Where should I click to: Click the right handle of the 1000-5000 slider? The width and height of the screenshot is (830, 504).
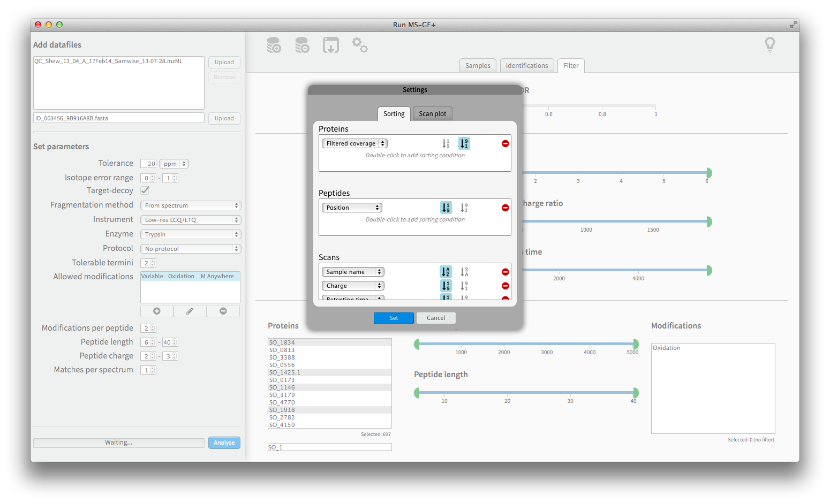click(x=636, y=344)
